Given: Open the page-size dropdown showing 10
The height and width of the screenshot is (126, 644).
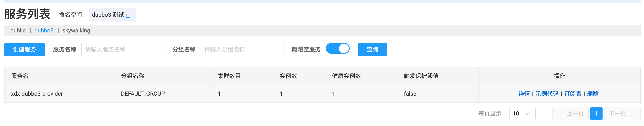Looking at the screenshot, I should [522, 114].
